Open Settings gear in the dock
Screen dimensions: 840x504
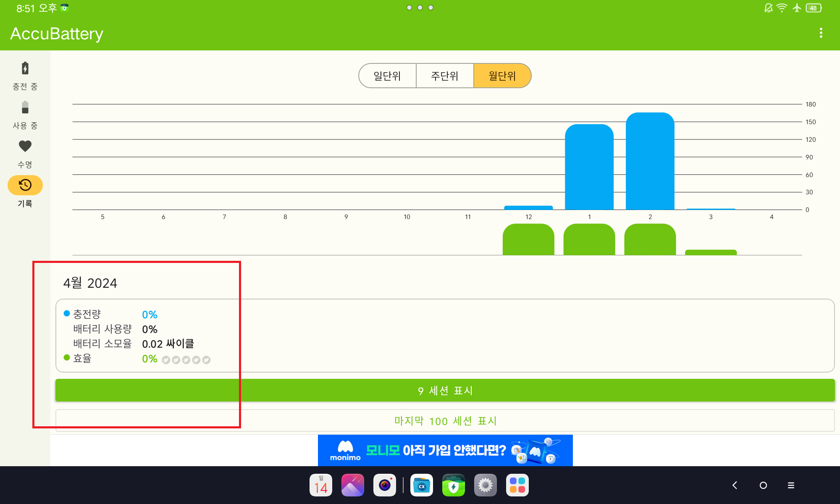click(x=486, y=486)
